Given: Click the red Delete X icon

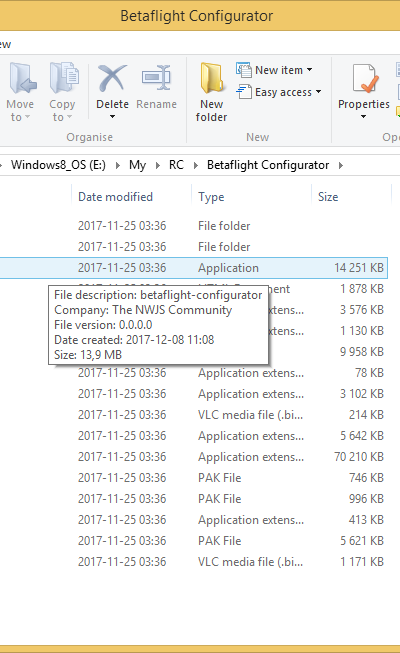Looking at the screenshot, I should coord(112,78).
